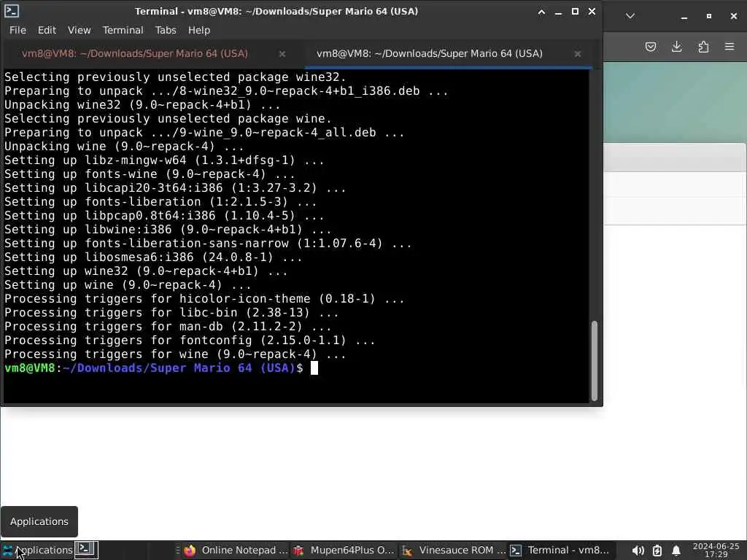This screenshot has width=747, height=560.
Task: Click the taskbar window list handle
Action: [x=178, y=551]
